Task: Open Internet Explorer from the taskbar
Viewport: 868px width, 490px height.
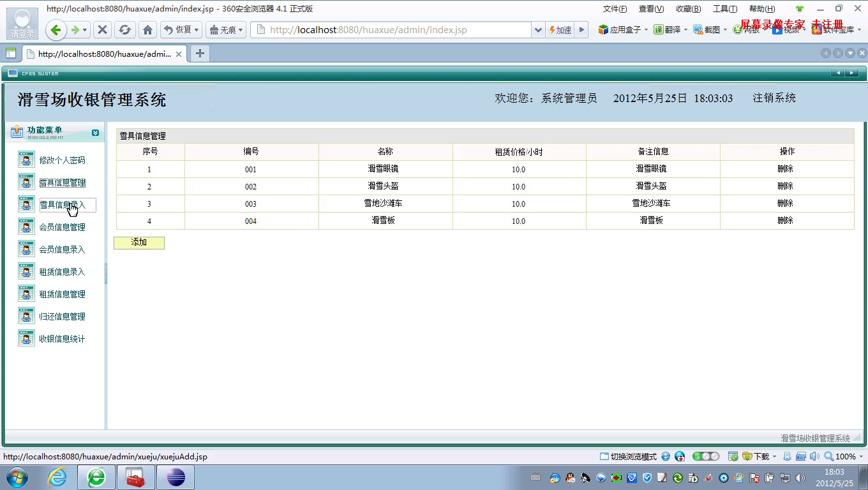Action: coord(57,477)
